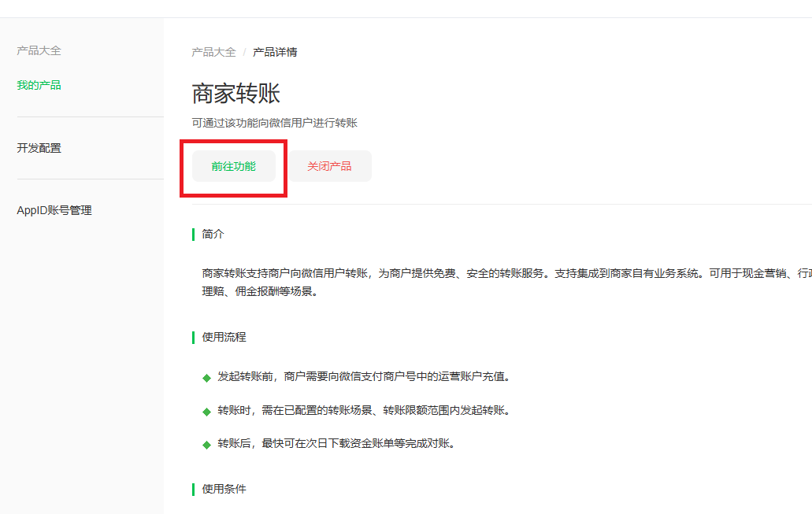Click the text about 转账限额范围
Screen dimensions: 812x514
363,410
